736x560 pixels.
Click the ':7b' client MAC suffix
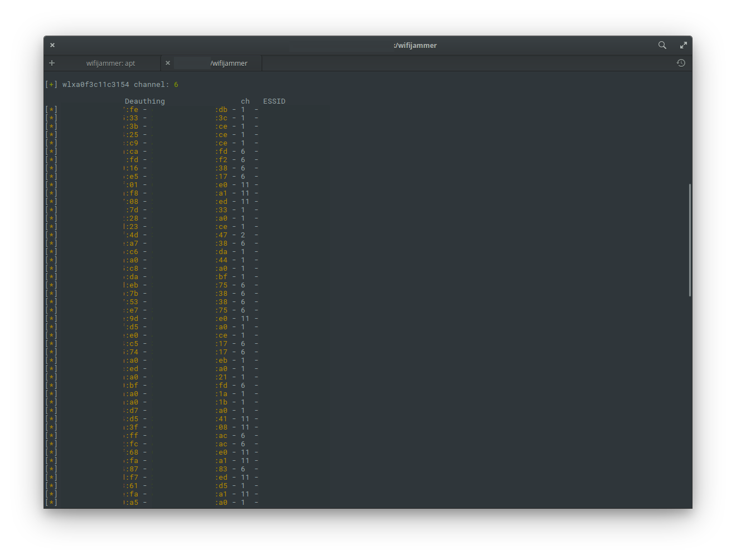point(132,294)
